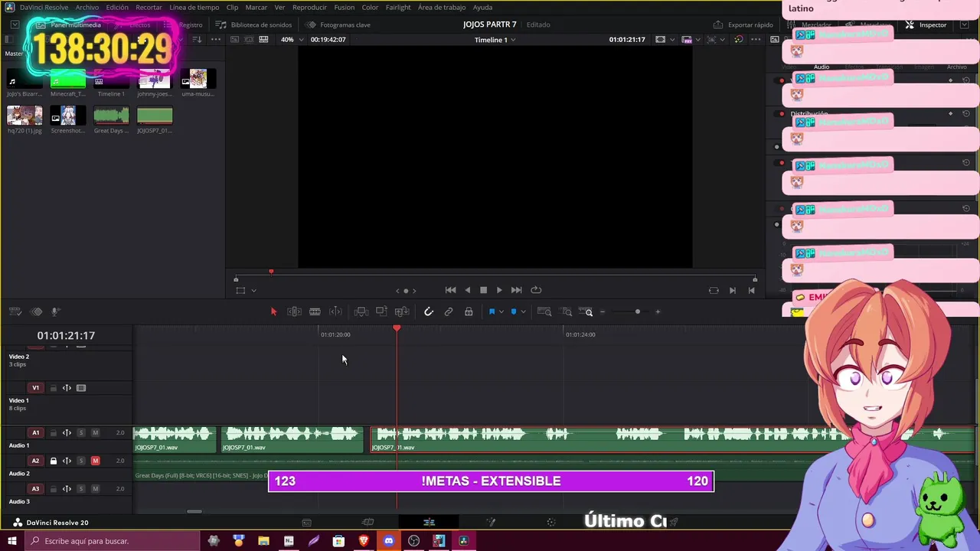
Task: Play in reverse with the button
Action: point(467,290)
